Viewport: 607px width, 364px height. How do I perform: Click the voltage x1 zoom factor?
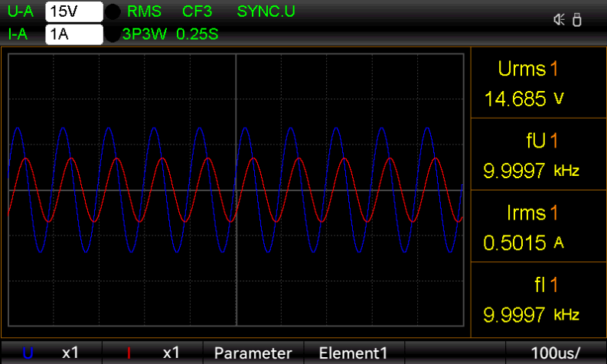pos(70,353)
